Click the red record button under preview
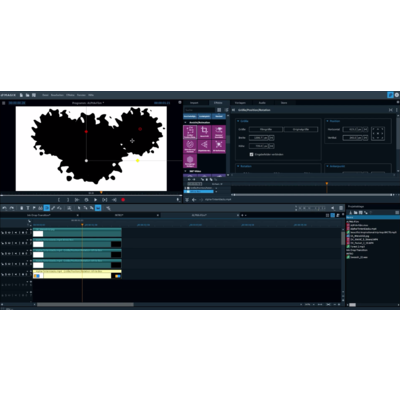The image size is (400, 400). [x=123, y=200]
